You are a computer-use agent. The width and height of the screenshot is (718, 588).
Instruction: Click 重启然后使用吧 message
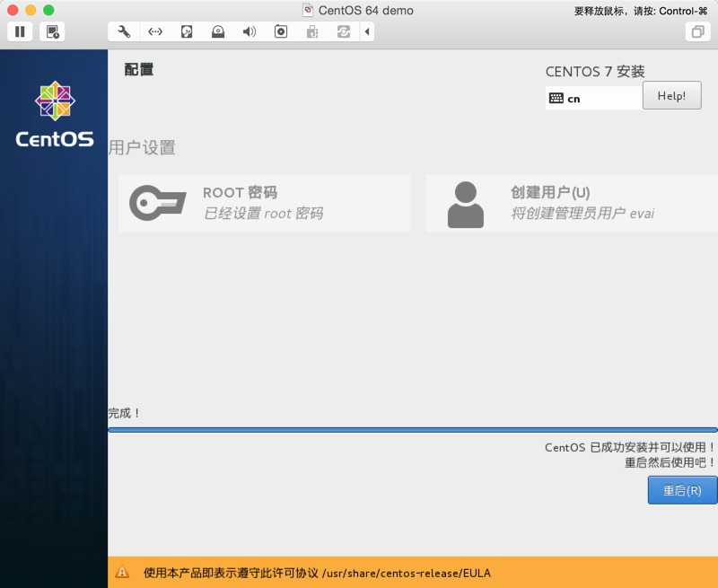(670, 462)
